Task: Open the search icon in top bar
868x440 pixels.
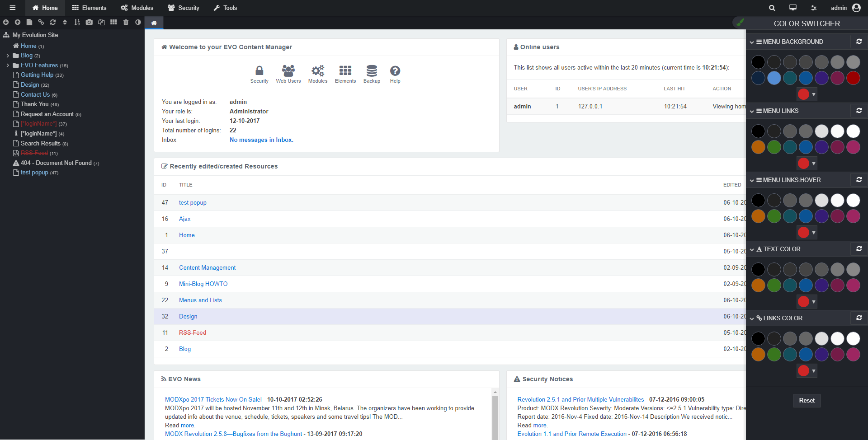Action: click(772, 8)
